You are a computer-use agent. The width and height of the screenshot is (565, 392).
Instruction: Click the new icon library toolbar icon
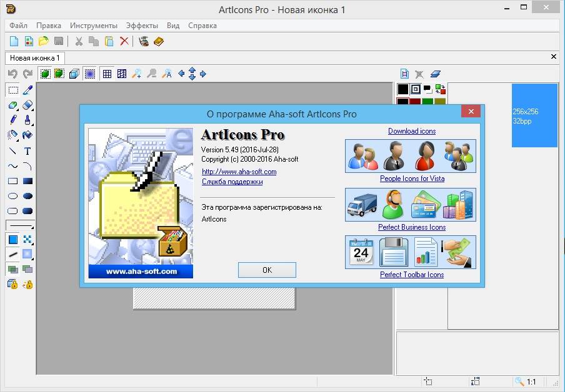[29, 41]
